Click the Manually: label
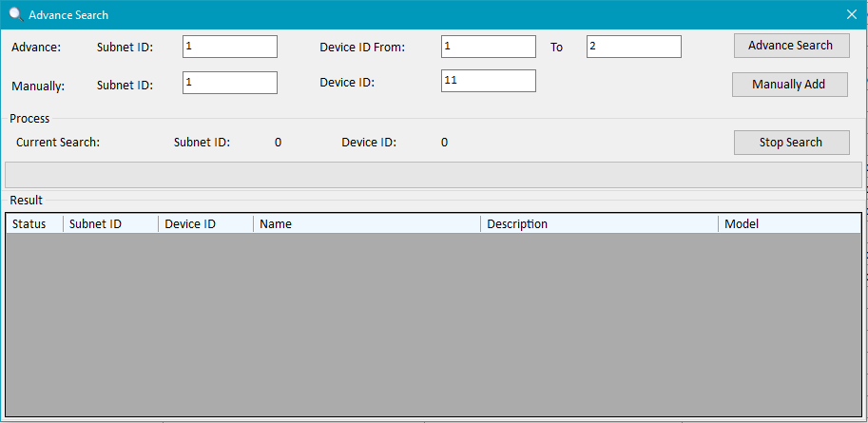868x423 pixels. click(38, 86)
